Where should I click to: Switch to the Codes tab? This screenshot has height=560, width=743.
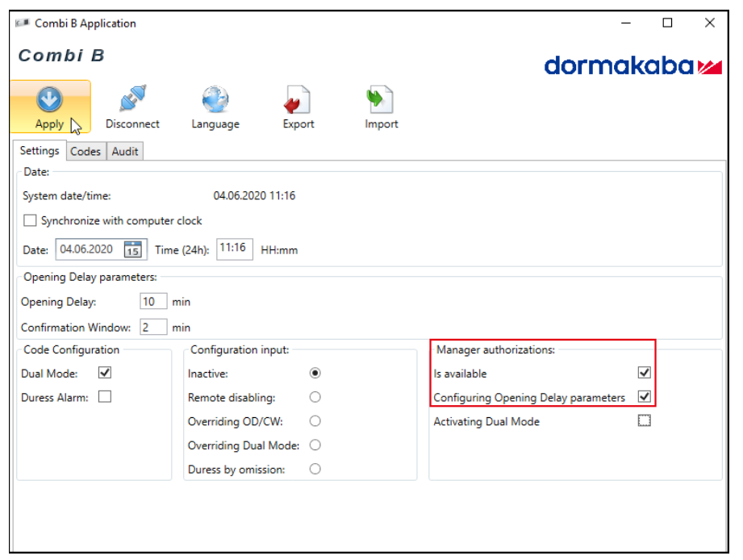[x=86, y=151]
